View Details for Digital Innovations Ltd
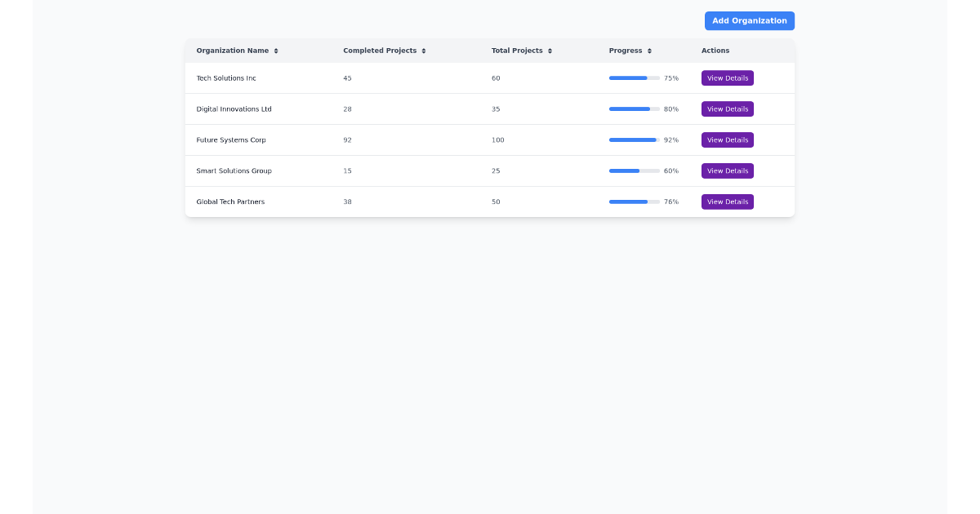 727,109
